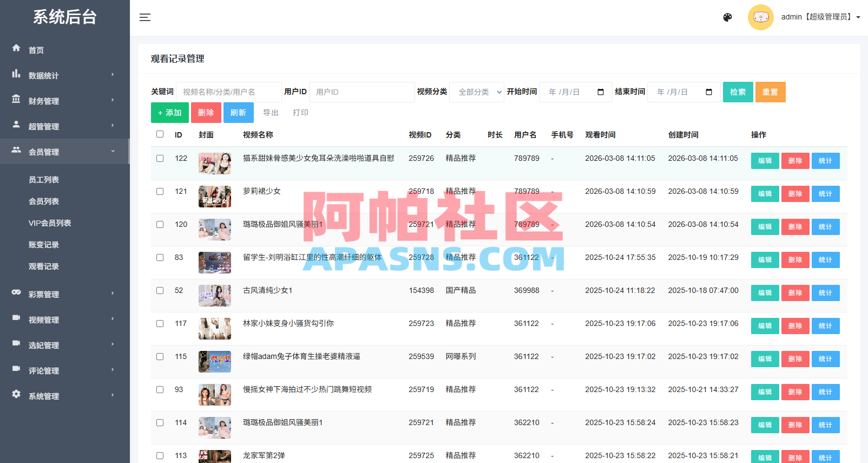Click the 财务管理 bank icon
The height and width of the screenshot is (463, 868).
tap(16, 99)
